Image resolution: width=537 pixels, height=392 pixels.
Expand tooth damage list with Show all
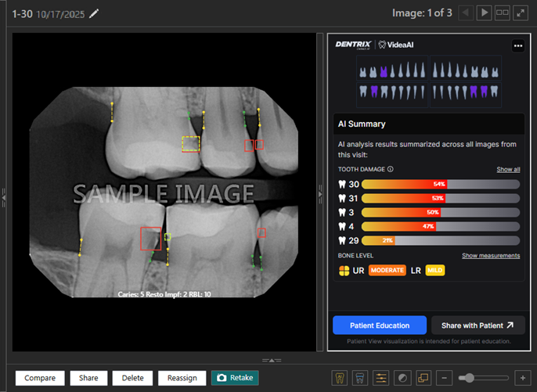coord(507,169)
